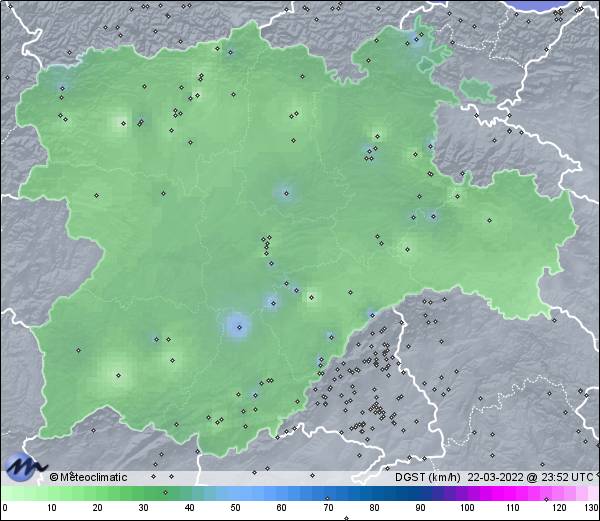Click scale label 70

(328, 508)
